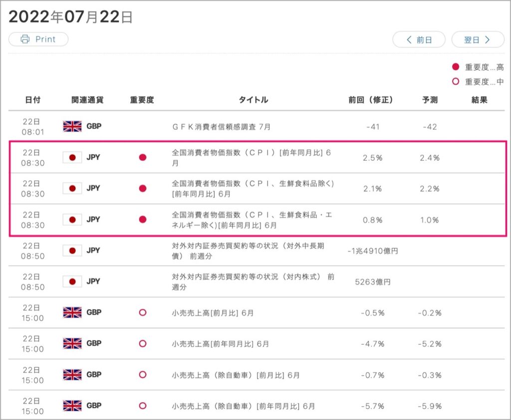Open 小売売上高（除自動車）[前月比] 6月 entry
This screenshot has height=420, width=511.
pos(236,375)
